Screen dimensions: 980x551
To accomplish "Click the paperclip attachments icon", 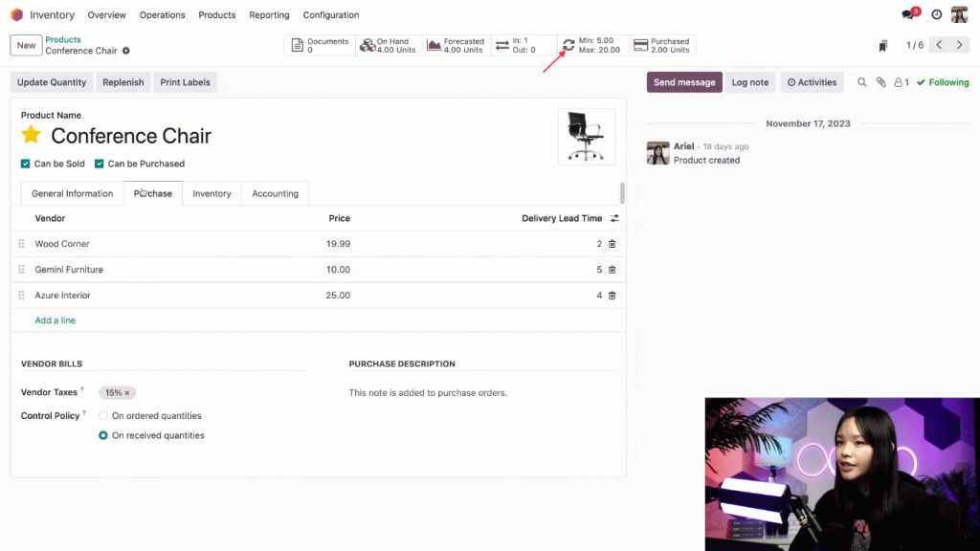I will coord(881,82).
